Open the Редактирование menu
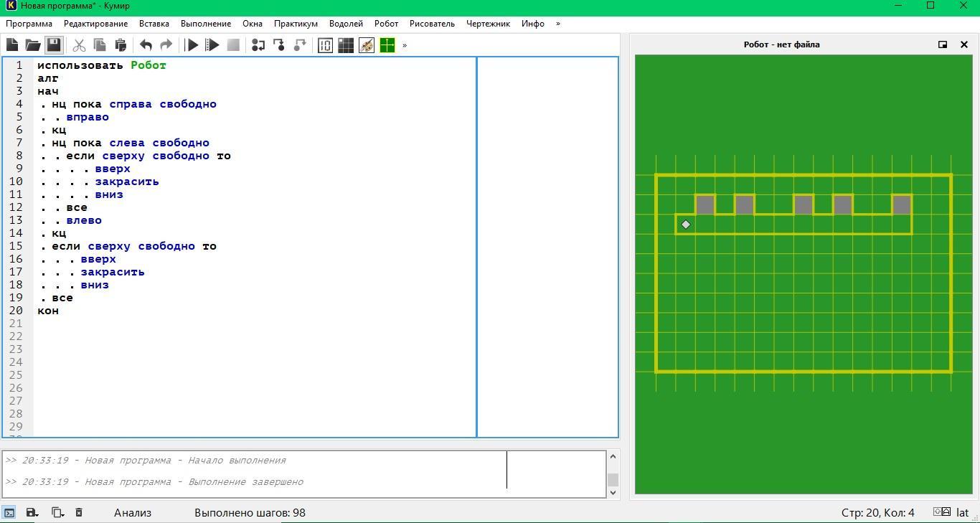 pos(95,24)
